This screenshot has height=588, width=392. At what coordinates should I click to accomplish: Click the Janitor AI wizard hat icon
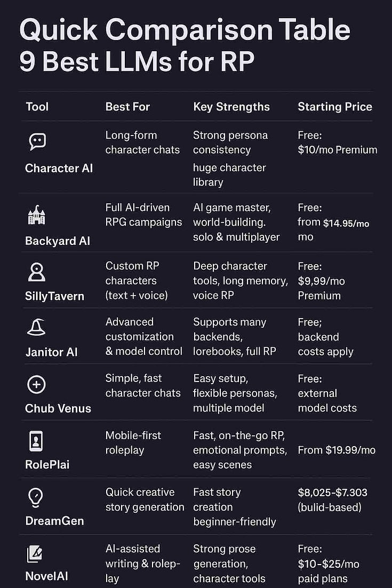pyautogui.click(x=36, y=327)
